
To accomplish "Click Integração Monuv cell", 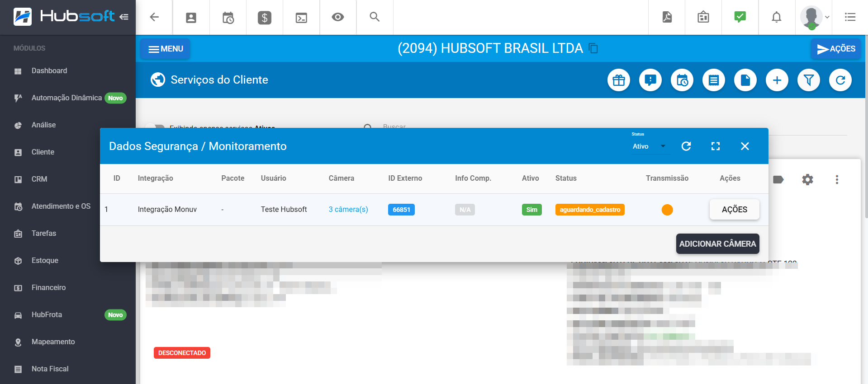I will pos(167,210).
